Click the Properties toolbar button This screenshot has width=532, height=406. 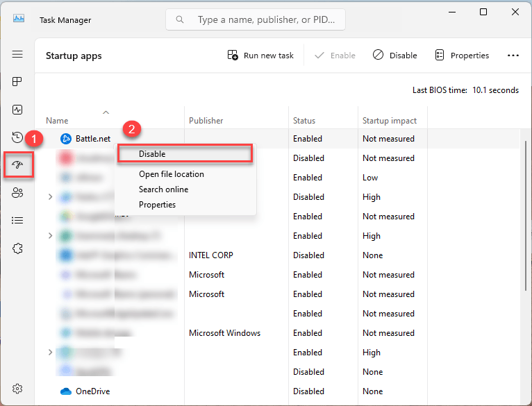click(x=462, y=56)
